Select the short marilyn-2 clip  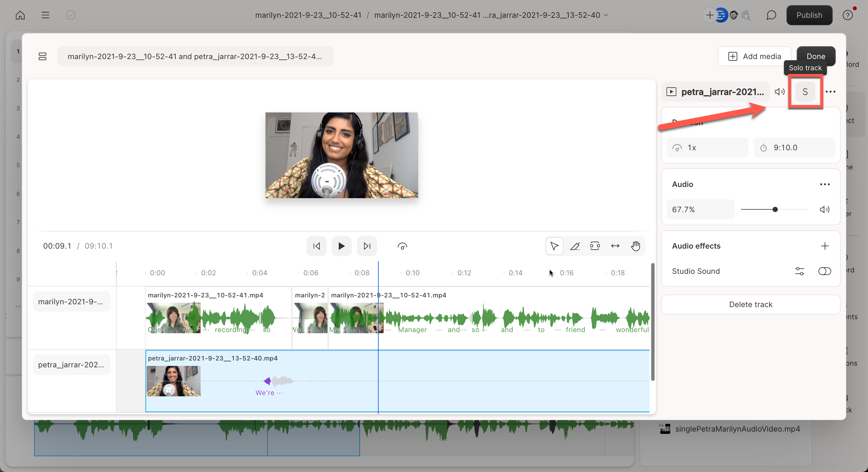310,317
